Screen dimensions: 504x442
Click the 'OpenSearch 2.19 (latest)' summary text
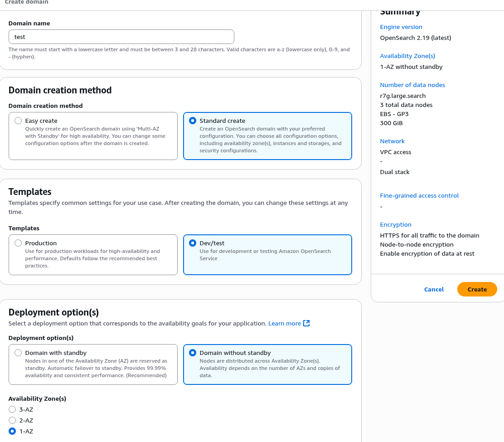[x=416, y=38]
